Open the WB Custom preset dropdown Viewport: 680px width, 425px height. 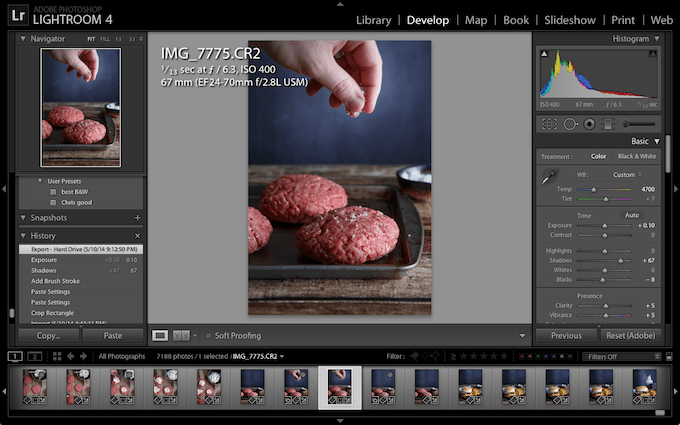pyautogui.click(x=627, y=175)
